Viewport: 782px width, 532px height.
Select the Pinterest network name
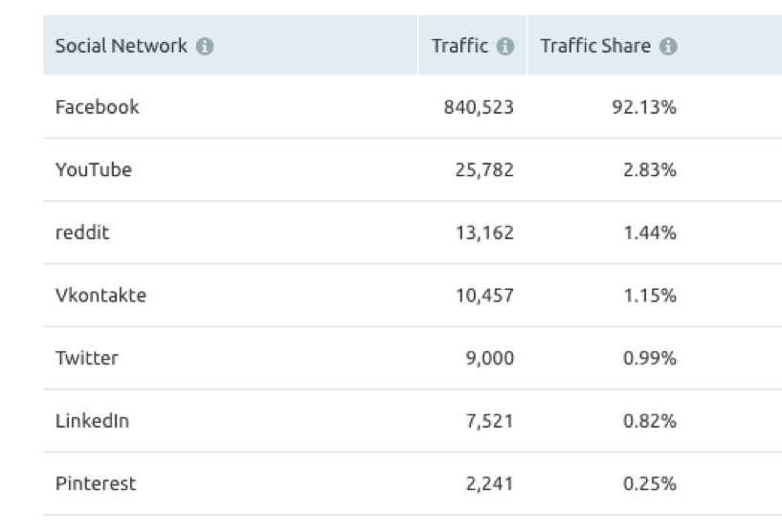coord(96,484)
